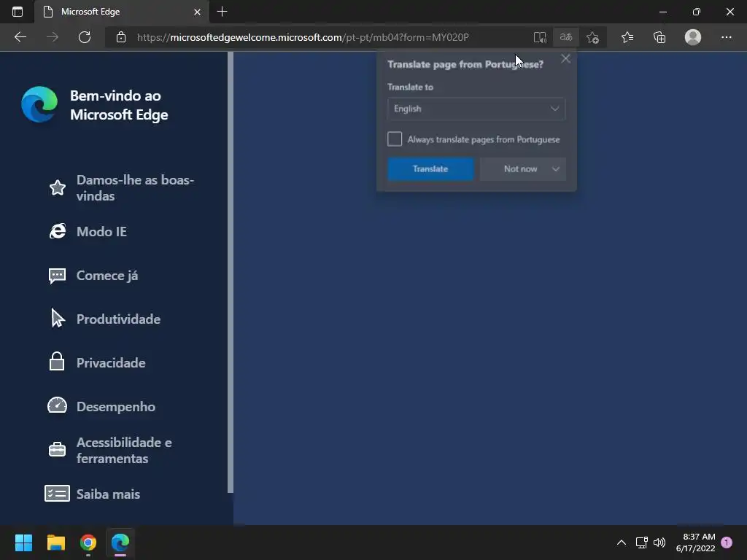Click the address bar URL
Screen dimensions: 747x560
303,37
